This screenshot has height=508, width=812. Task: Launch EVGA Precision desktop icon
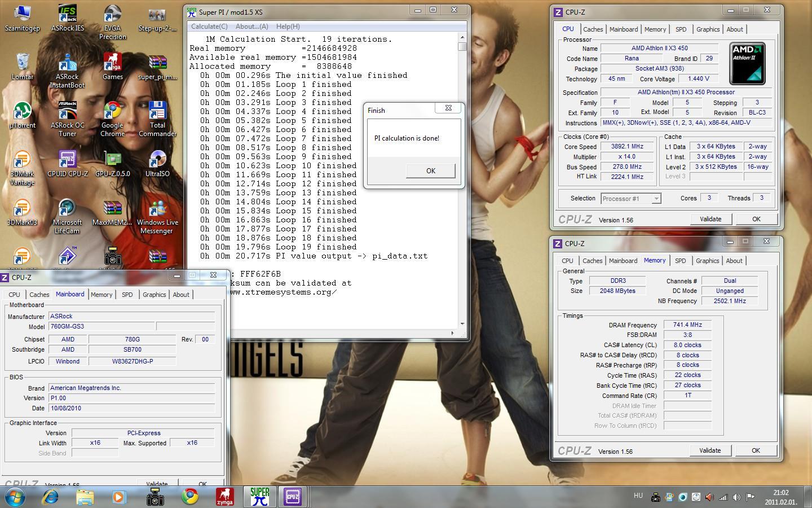click(112, 22)
